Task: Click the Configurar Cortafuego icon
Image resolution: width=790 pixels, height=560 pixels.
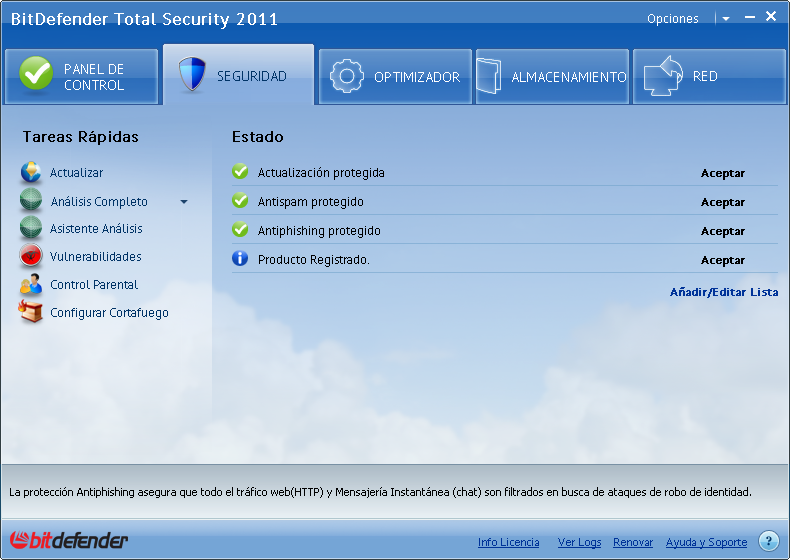Action: 31,313
